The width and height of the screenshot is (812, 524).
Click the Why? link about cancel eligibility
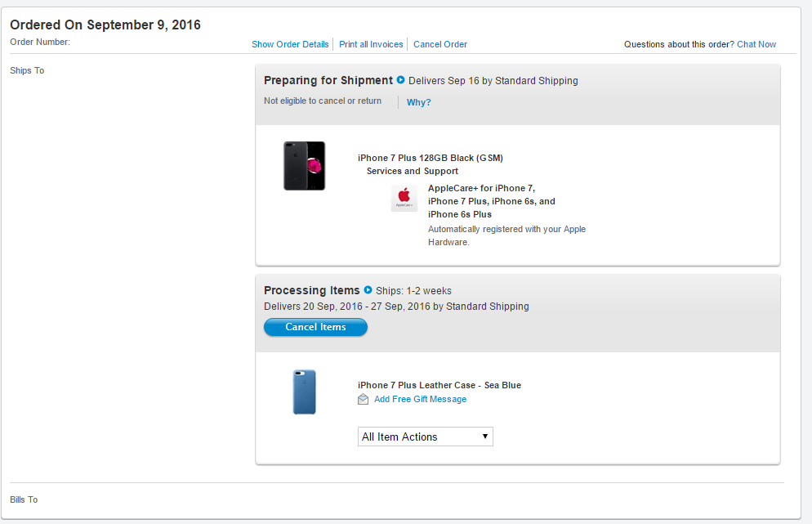click(x=418, y=102)
